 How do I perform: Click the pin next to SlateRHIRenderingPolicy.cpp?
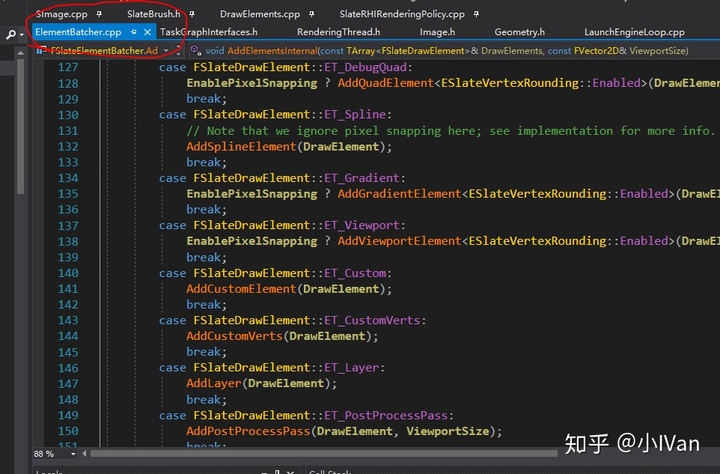[476, 14]
